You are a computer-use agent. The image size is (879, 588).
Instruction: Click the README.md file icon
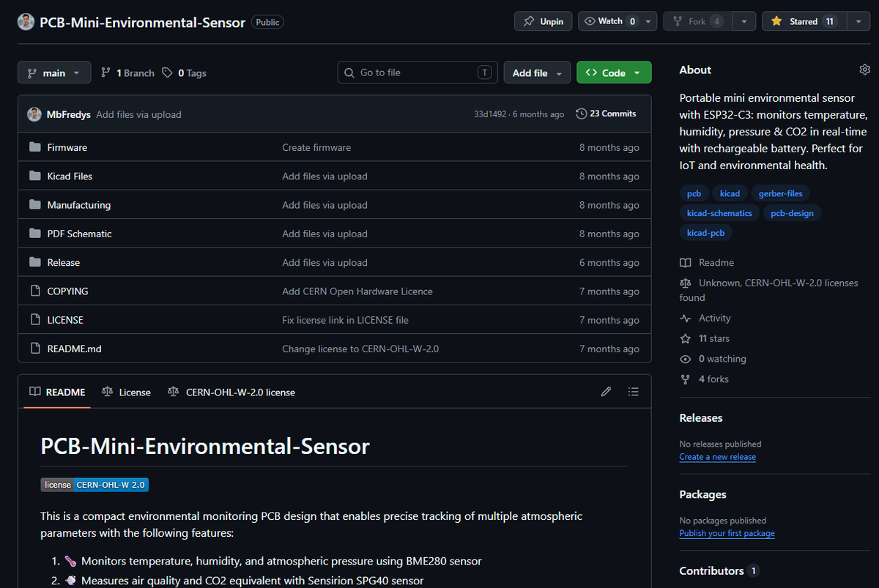click(x=34, y=349)
